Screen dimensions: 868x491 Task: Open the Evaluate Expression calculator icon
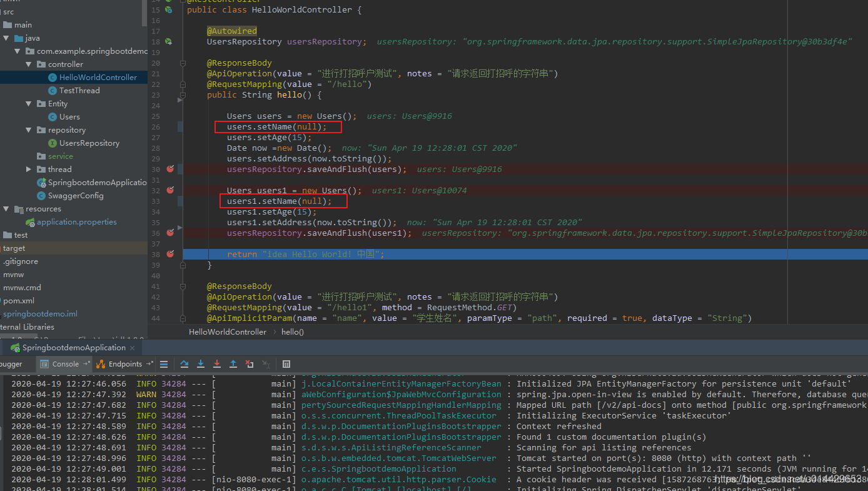[x=286, y=363]
